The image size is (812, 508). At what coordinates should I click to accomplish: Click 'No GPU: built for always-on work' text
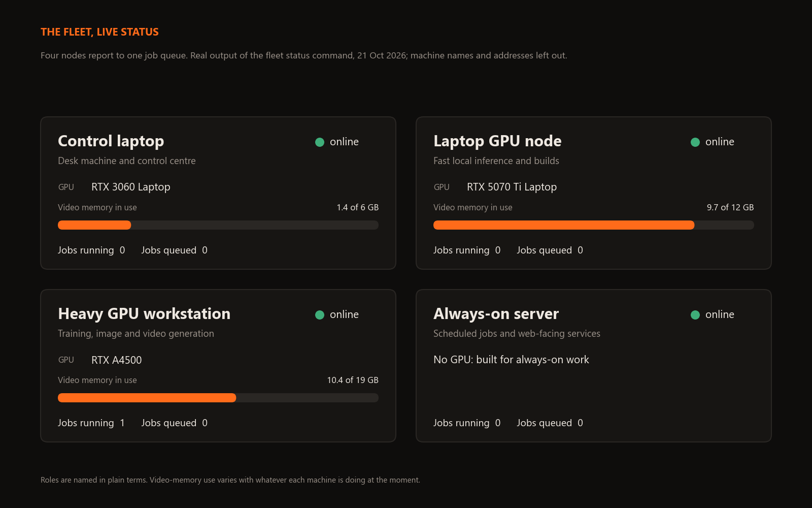511,360
